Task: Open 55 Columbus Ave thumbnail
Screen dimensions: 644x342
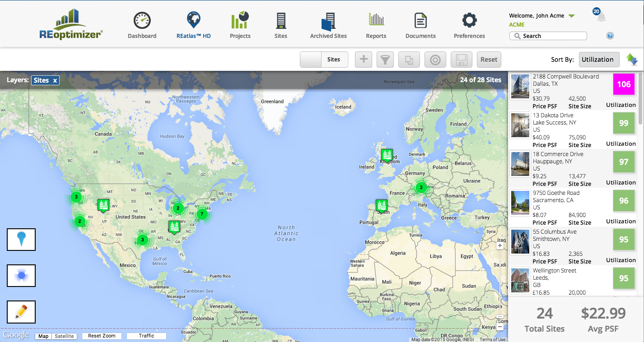Action: [x=520, y=241]
